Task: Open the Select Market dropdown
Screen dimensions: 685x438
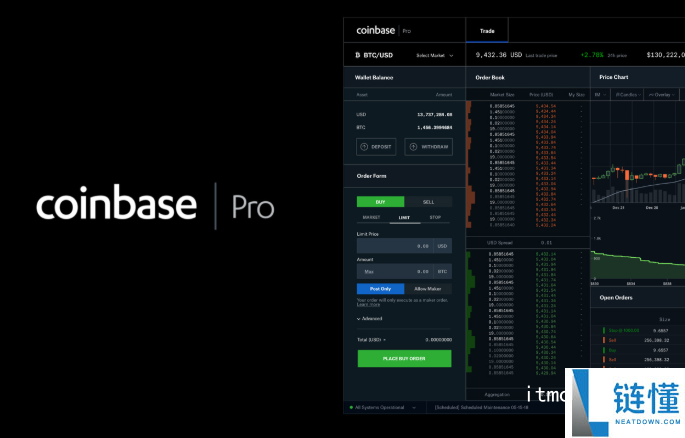Action: pyautogui.click(x=434, y=55)
